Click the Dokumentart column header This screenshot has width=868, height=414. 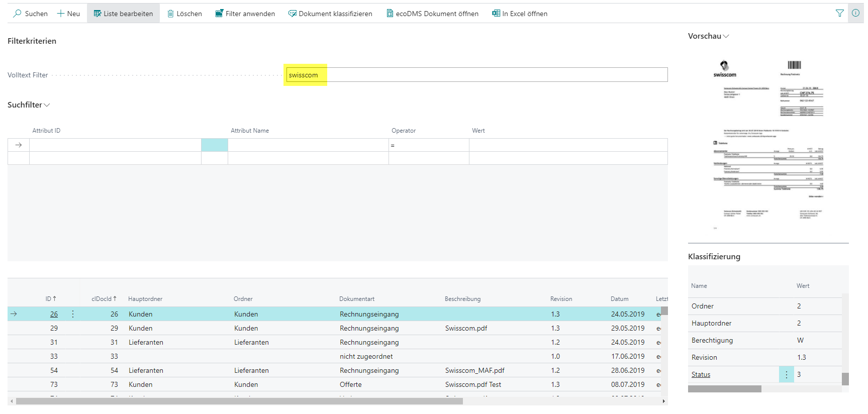point(357,299)
